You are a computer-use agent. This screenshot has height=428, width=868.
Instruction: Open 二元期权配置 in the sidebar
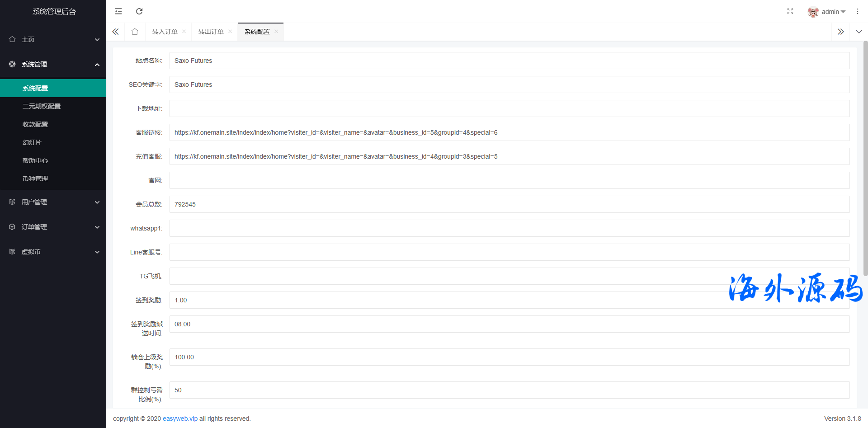42,106
